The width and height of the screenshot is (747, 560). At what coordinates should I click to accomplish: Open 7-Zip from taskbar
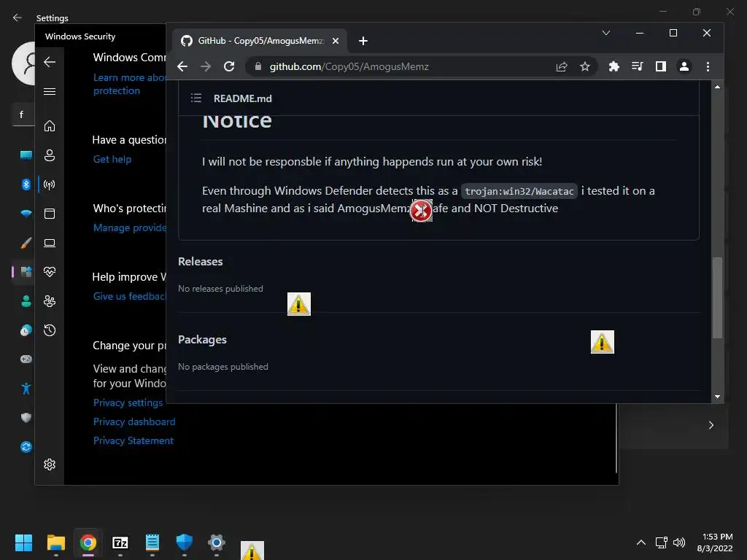120,542
